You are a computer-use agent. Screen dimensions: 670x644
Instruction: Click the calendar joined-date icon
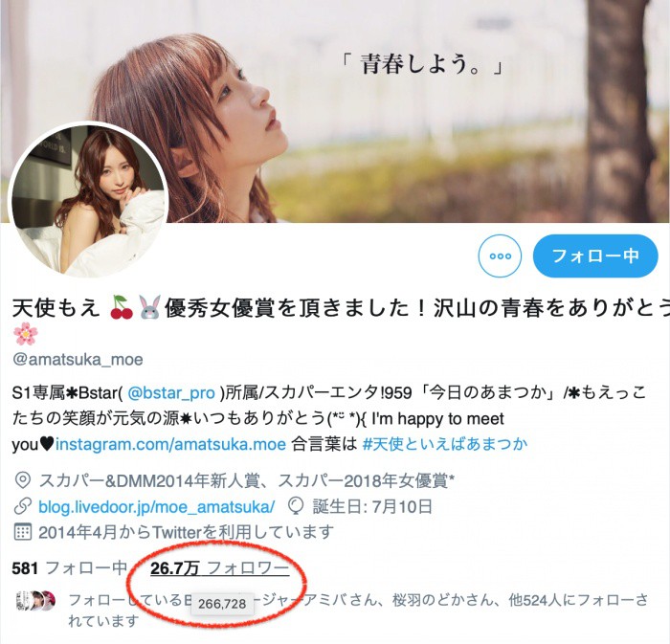click(22, 532)
